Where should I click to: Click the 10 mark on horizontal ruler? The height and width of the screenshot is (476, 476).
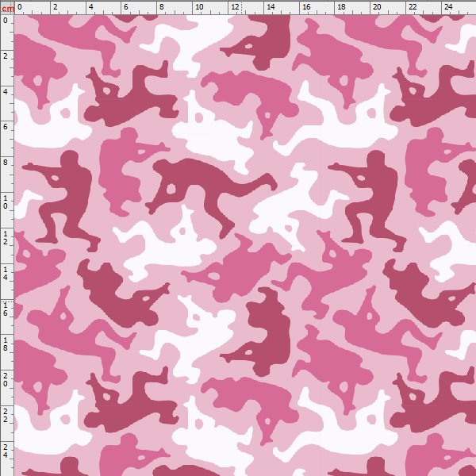199,7
